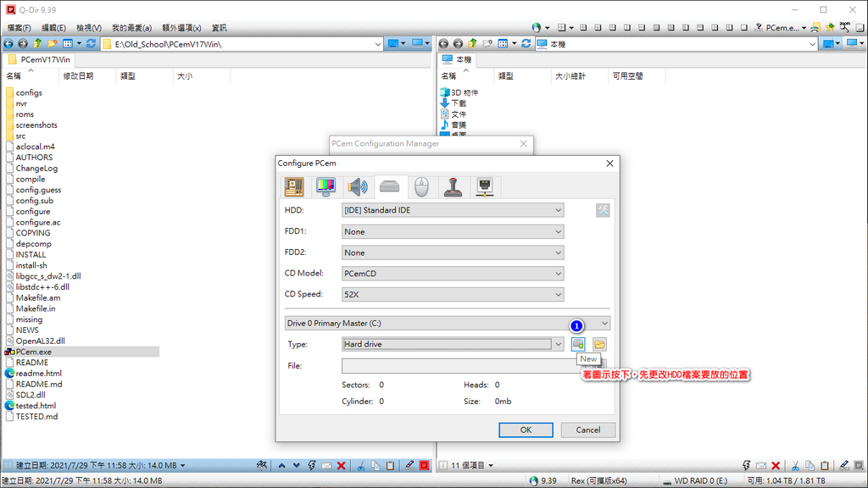Click the globe icon in Q-Dir top toolbar
This screenshot has width=868, height=488.
[x=536, y=27]
